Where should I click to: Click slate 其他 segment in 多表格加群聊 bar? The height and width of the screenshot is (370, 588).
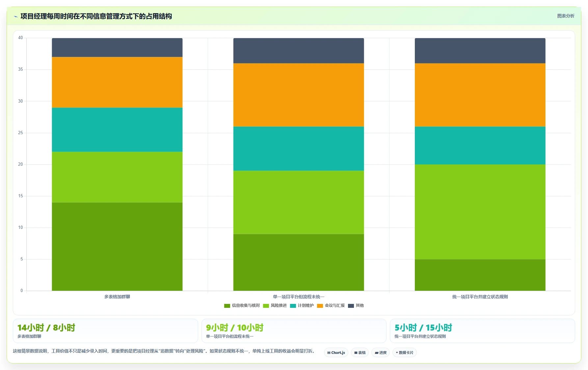(117, 48)
